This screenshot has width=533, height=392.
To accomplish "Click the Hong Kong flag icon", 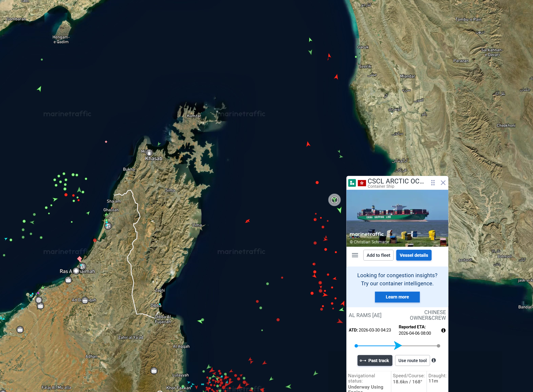I will point(362,183).
